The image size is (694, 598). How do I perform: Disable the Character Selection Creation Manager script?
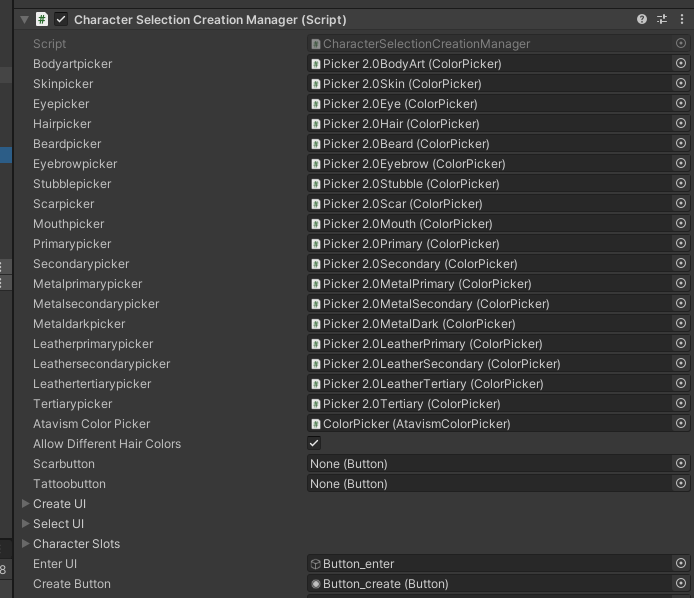pos(61,19)
